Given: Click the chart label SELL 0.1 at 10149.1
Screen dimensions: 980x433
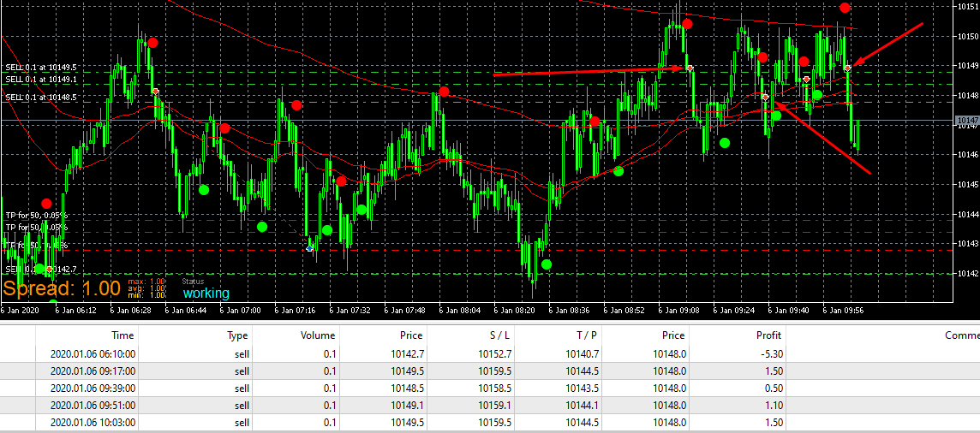Looking at the screenshot, I should click(x=41, y=80).
